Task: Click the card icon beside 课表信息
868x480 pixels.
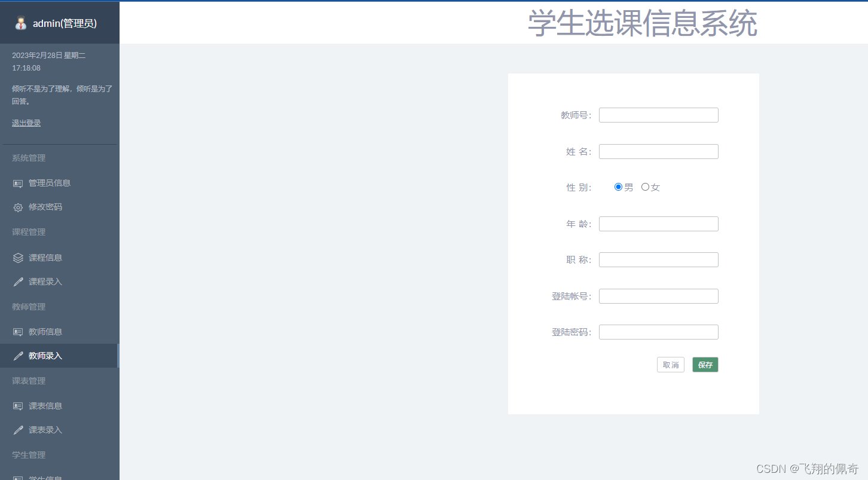Action: coord(18,406)
